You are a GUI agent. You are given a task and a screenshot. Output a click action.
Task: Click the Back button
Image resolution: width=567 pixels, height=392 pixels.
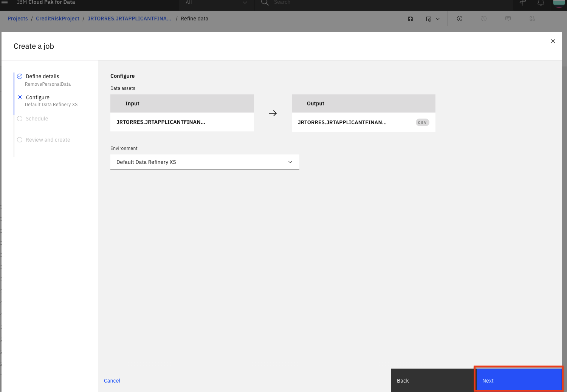pos(433,380)
